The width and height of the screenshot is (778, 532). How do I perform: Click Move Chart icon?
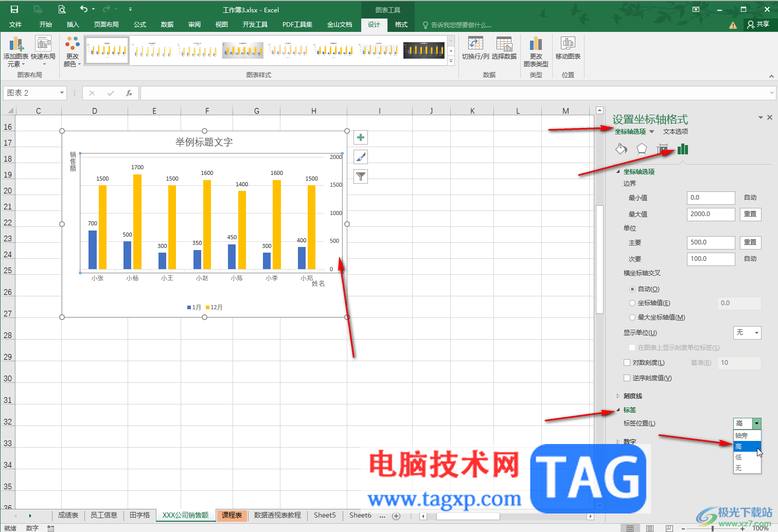click(568, 48)
